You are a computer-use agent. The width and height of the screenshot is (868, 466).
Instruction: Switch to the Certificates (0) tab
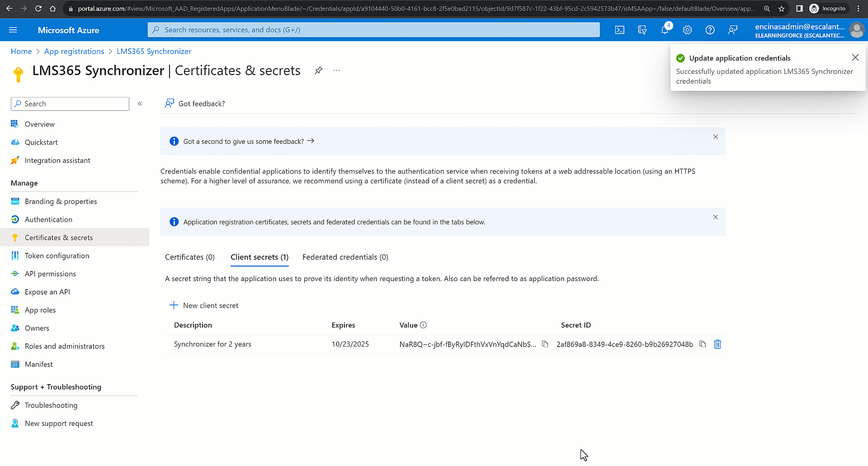189,257
